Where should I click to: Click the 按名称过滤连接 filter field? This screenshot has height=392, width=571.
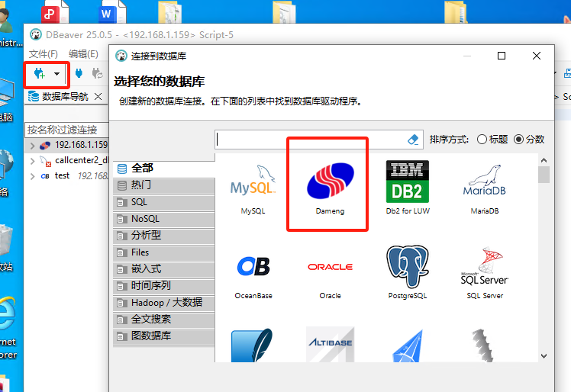coord(66,130)
